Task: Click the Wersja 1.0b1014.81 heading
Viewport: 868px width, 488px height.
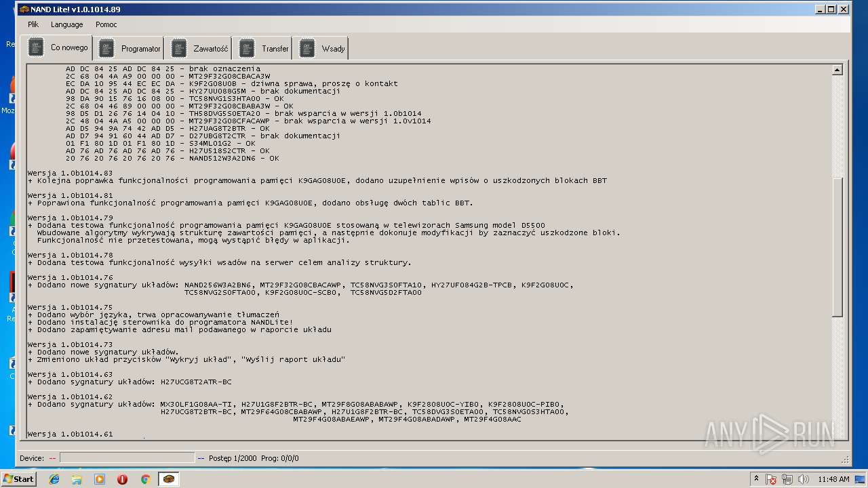Action: pyautogui.click(x=71, y=196)
